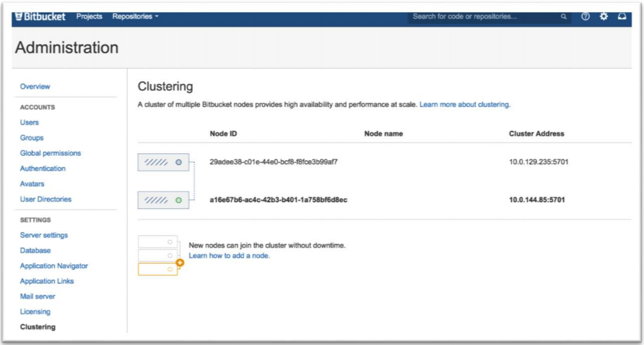The image size is (644, 345).
Task: Open the Application Links page
Action: pyautogui.click(x=47, y=281)
